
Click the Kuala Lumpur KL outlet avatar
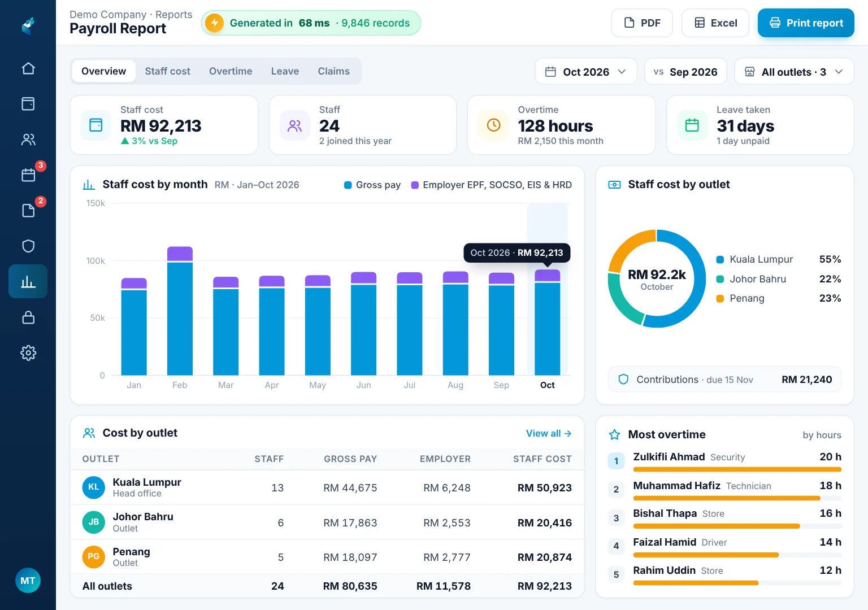point(94,487)
